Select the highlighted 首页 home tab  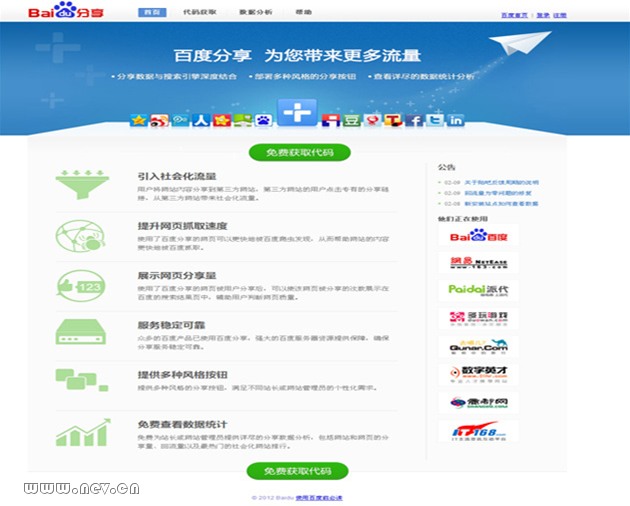click(x=152, y=12)
